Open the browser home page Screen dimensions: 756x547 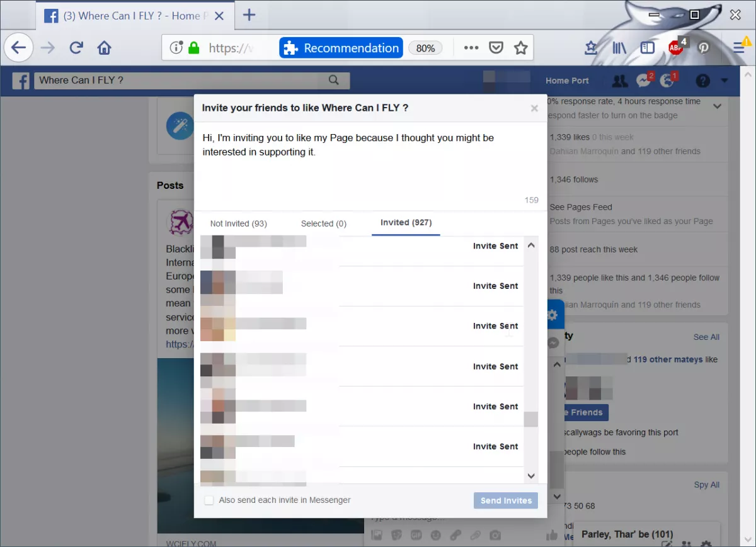pyautogui.click(x=104, y=48)
